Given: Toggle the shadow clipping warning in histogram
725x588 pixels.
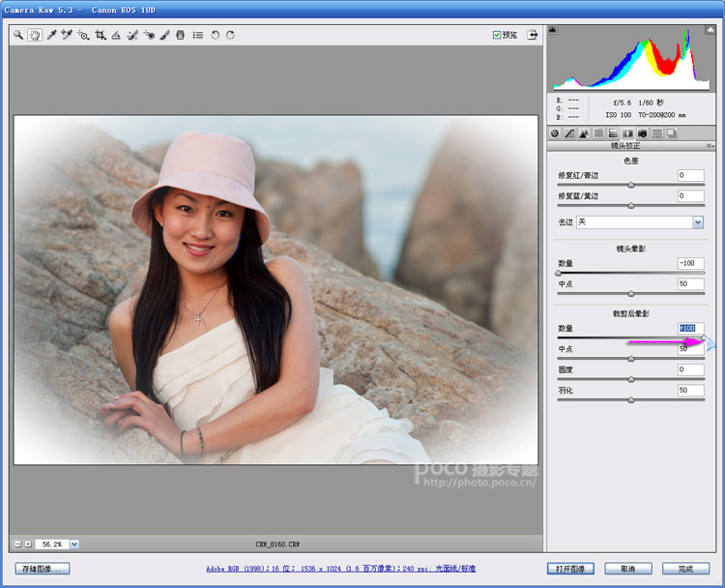Looking at the screenshot, I should pyautogui.click(x=553, y=30).
